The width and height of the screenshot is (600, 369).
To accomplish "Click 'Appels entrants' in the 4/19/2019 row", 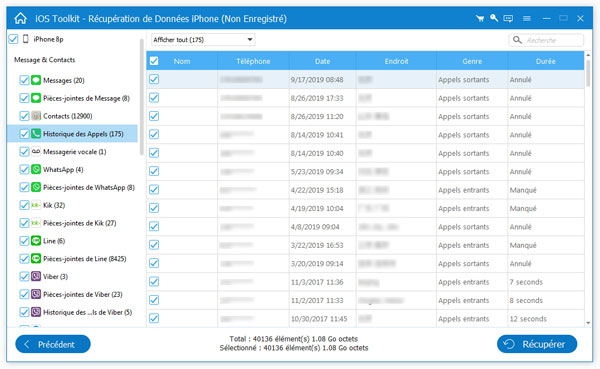I will click(x=464, y=209).
